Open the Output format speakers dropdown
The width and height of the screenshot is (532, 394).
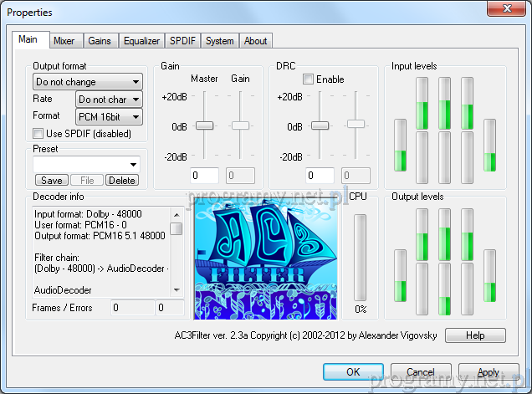tap(87, 82)
